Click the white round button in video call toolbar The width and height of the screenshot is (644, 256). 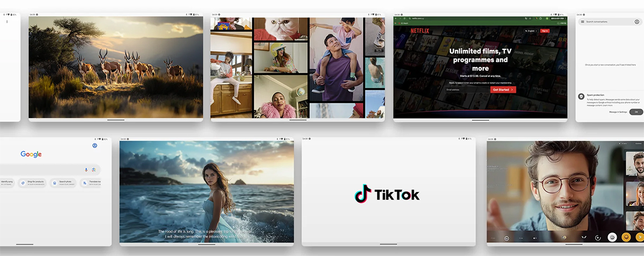tap(612, 237)
